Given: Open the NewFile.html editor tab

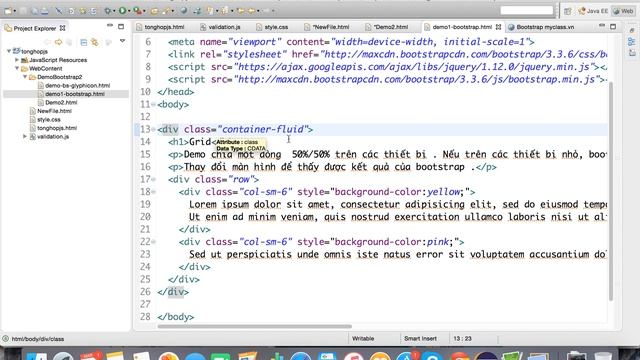Looking at the screenshot, I should point(327,27).
